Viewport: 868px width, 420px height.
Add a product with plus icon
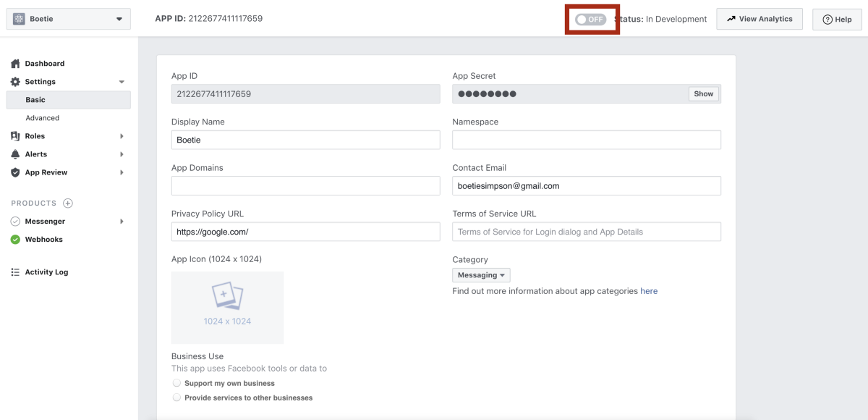[68, 203]
